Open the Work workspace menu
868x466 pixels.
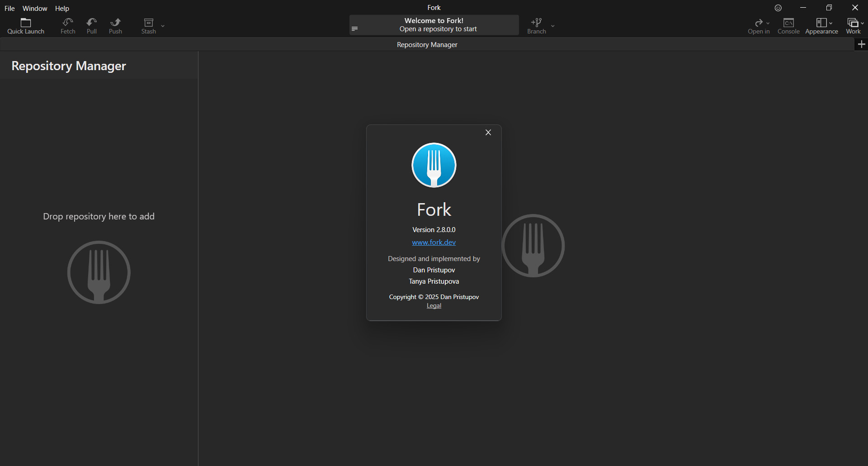(853, 26)
